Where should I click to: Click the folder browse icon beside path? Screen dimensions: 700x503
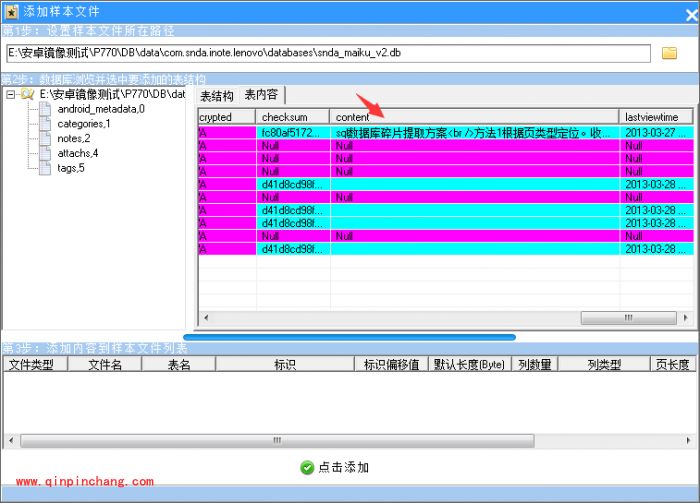(670, 52)
